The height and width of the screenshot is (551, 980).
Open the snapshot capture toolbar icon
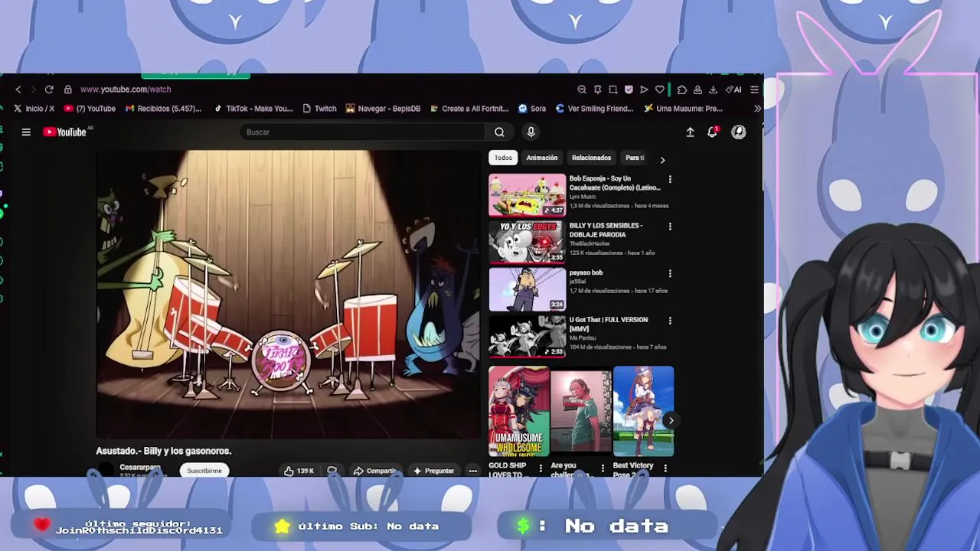(x=613, y=90)
